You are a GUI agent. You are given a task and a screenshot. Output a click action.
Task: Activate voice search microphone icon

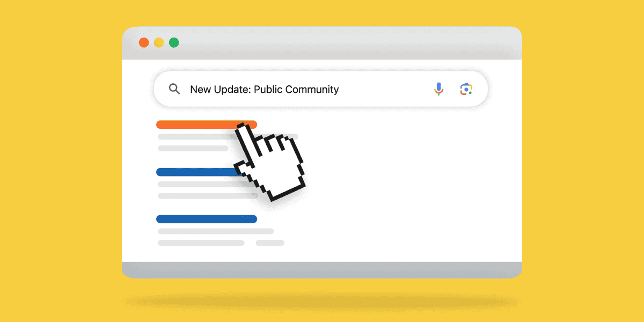(439, 89)
